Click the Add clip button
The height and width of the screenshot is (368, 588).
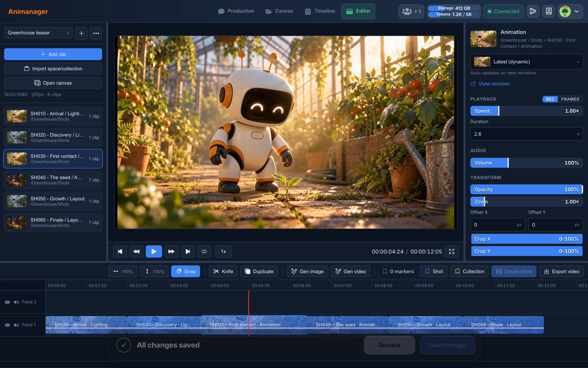[x=53, y=54]
